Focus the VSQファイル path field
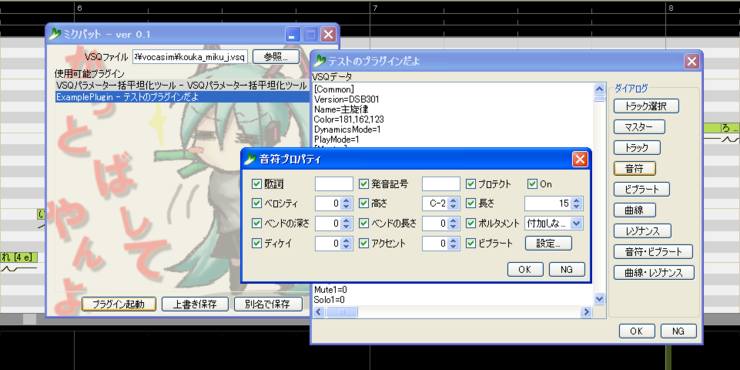 [x=190, y=57]
